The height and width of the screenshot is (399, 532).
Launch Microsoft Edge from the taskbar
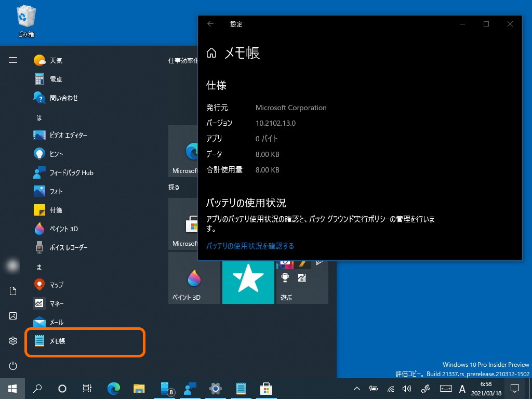[113, 389]
